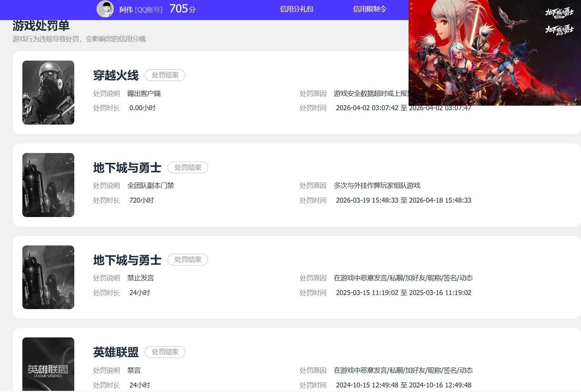Click time range starting 2025-03-15 11:19:02
This screenshot has width=581, height=392.
[404, 293]
